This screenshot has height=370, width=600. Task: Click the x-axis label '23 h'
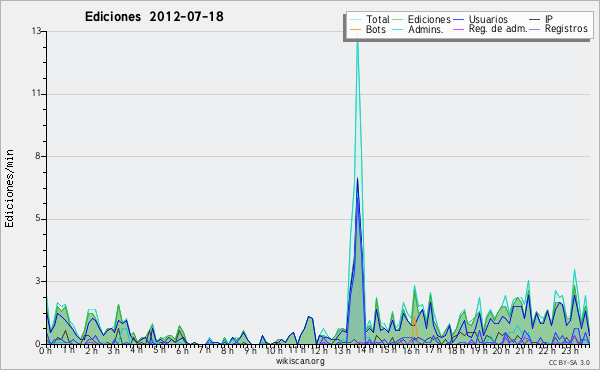point(570,350)
